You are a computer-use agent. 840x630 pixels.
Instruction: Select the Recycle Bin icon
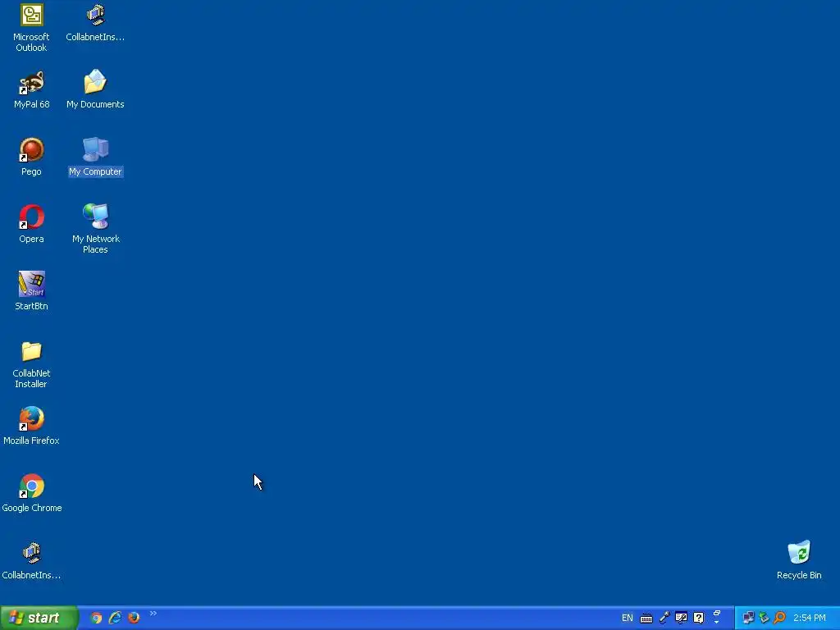(x=799, y=560)
